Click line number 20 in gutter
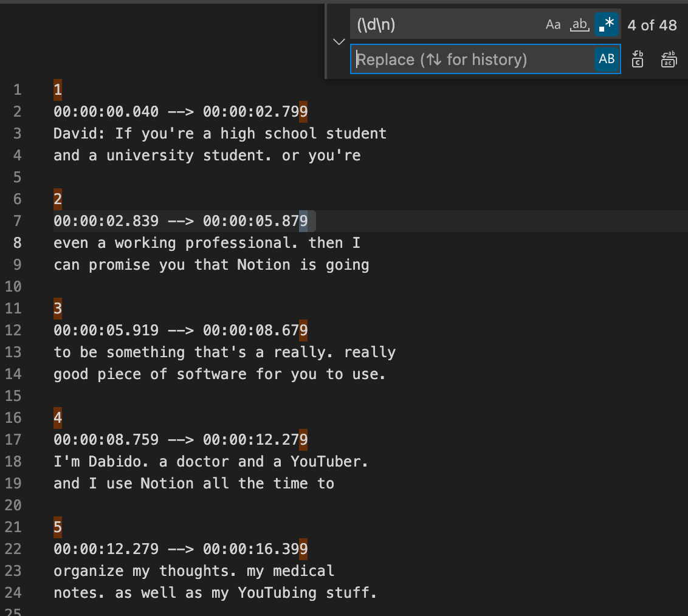688x616 pixels. [x=13, y=505]
